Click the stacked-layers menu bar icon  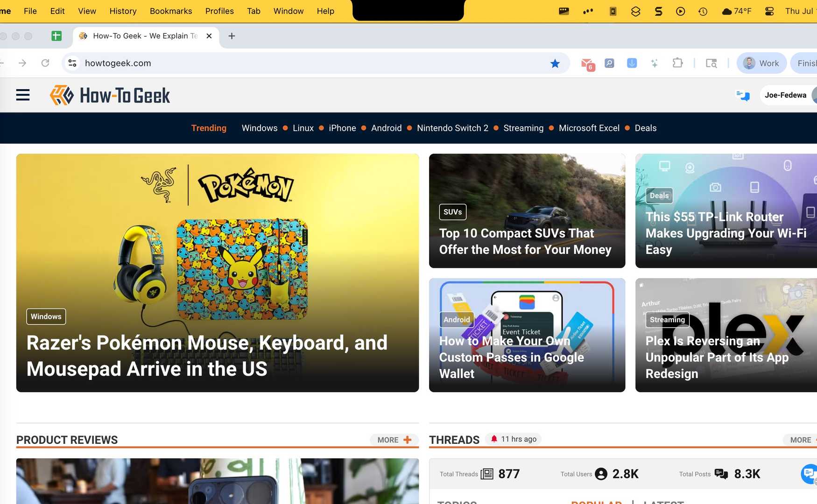(x=635, y=11)
